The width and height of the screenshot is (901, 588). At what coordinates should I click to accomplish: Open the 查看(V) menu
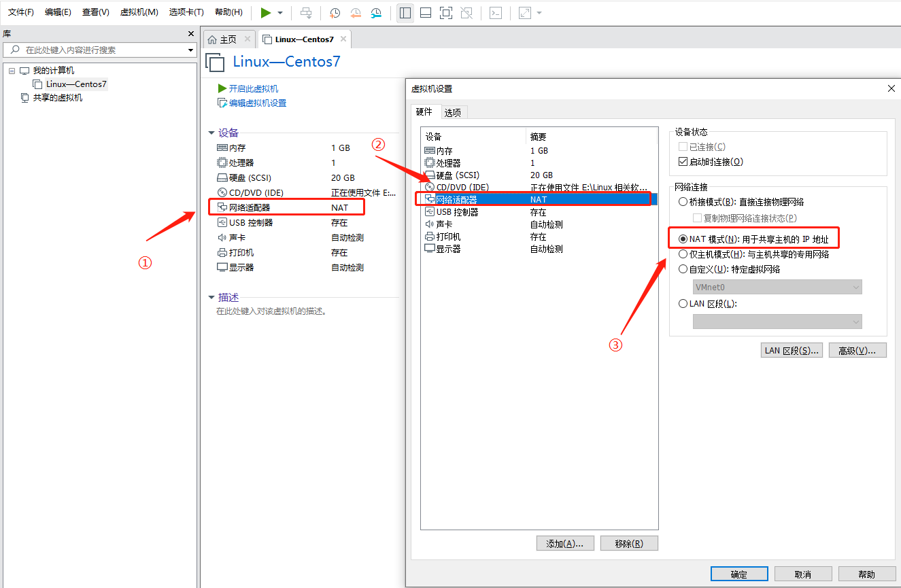(96, 12)
